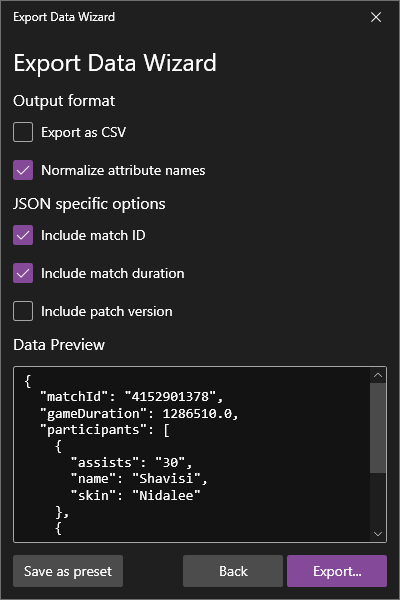Viewport: 400px width, 600px height.
Task: Click the purple Export... button
Action: (337, 571)
